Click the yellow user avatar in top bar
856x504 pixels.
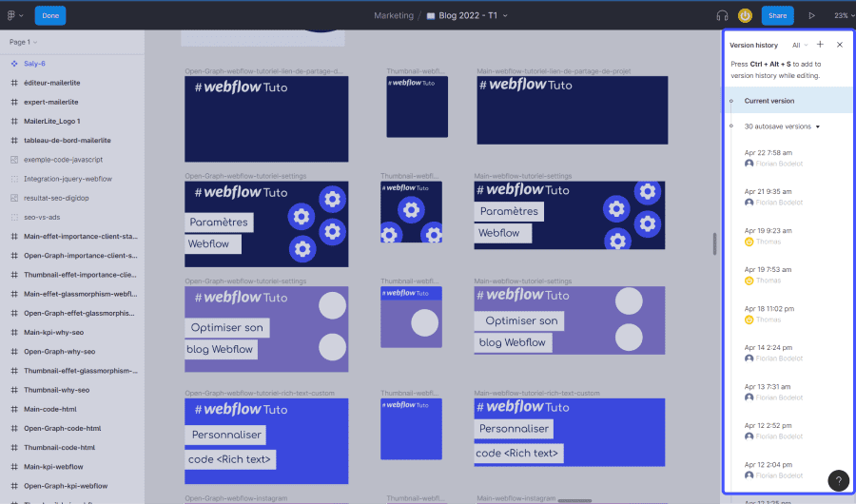coord(745,16)
